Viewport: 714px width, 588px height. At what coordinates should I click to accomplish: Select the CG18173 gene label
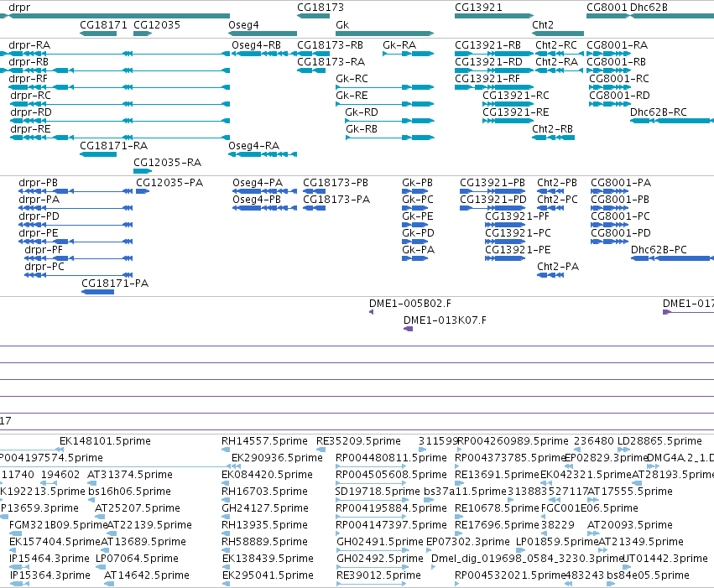coord(321,8)
